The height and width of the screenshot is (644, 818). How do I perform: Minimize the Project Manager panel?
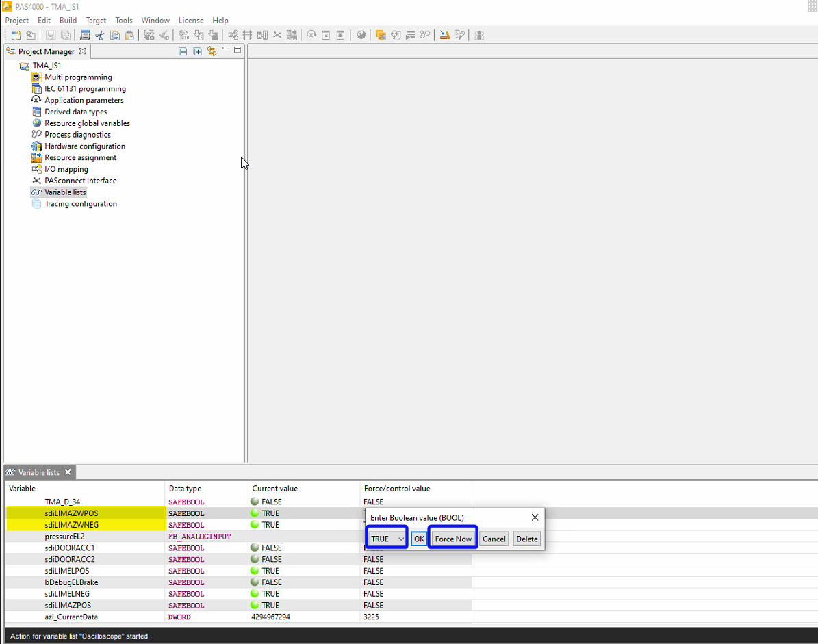tap(226, 49)
